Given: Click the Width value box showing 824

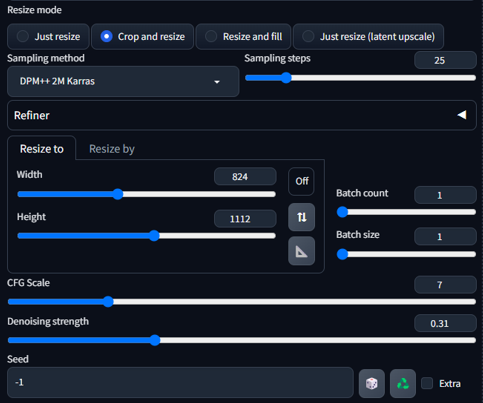Looking at the screenshot, I should (245, 176).
